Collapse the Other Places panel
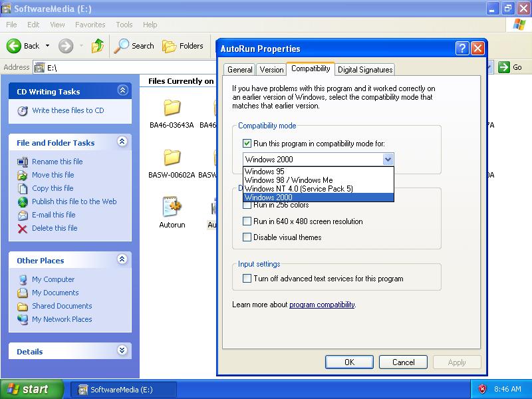The height and width of the screenshot is (399, 532). 122,259
